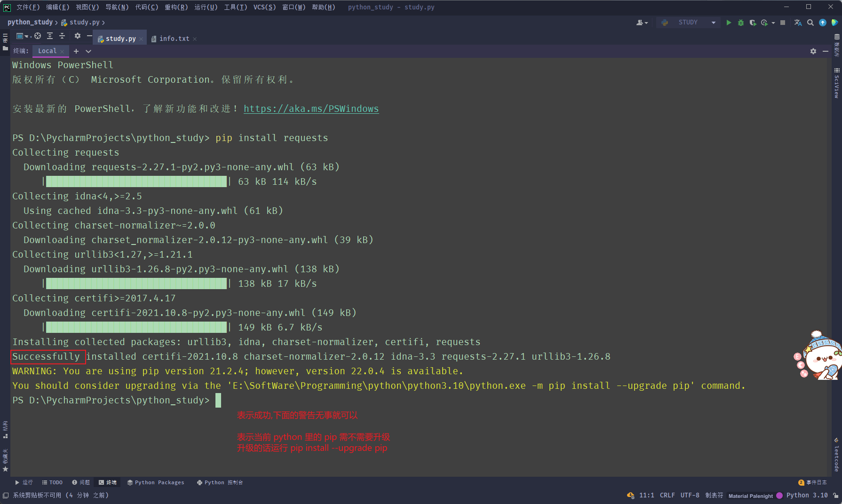Open the 重构(R) menu
Viewport: 842px width, 504px height.
(176, 7)
